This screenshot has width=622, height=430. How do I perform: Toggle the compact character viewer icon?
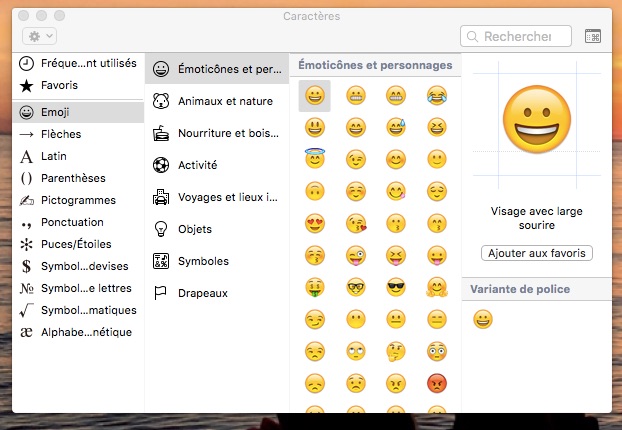tap(593, 36)
